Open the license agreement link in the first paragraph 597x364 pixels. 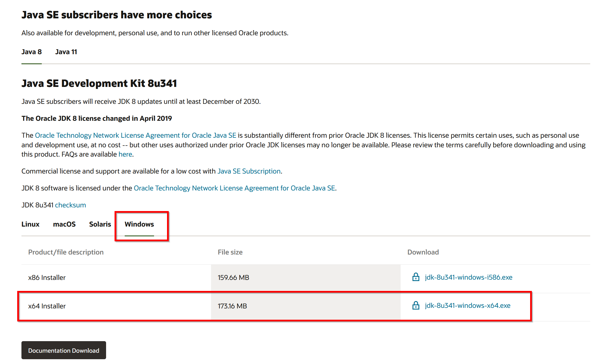click(135, 135)
